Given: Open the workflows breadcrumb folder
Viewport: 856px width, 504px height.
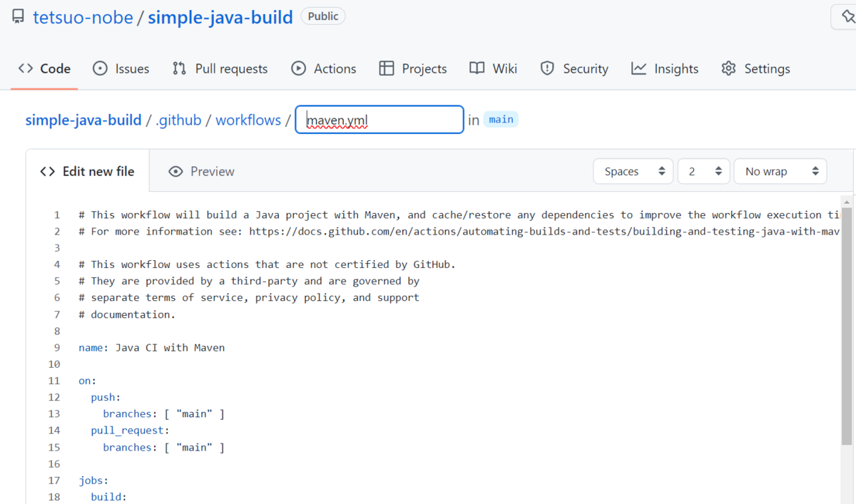Looking at the screenshot, I should coord(248,120).
